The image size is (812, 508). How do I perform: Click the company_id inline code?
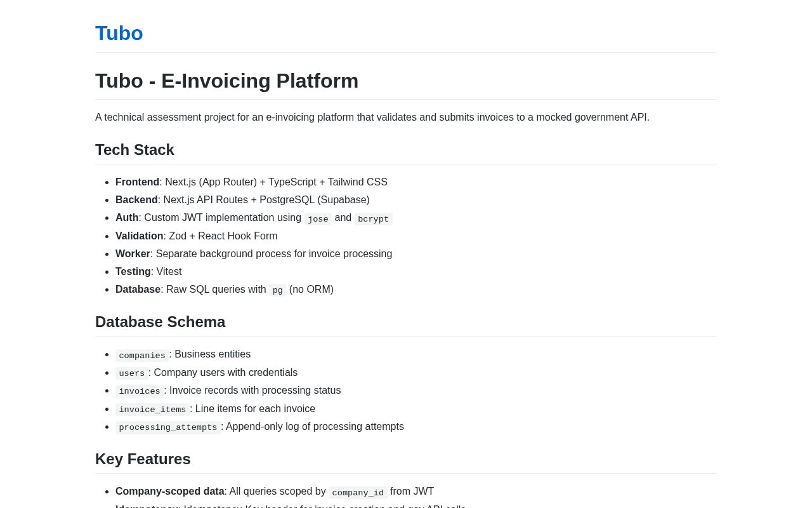(x=358, y=493)
